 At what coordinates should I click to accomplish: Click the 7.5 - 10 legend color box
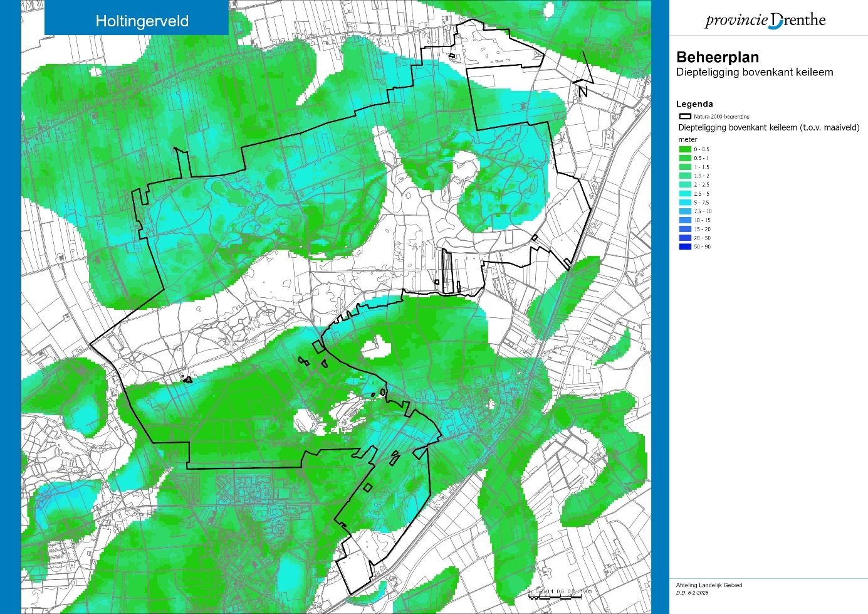[x=685, y=211]
